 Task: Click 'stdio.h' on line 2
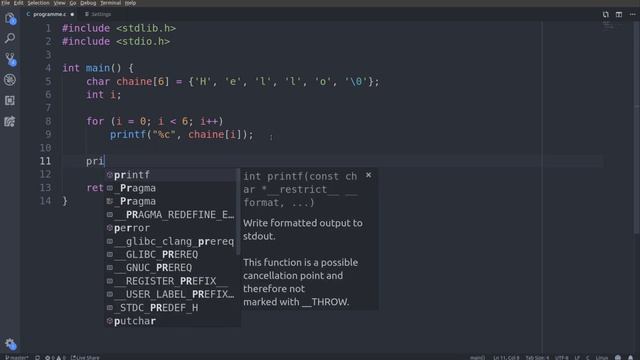(x=143, y=42)
